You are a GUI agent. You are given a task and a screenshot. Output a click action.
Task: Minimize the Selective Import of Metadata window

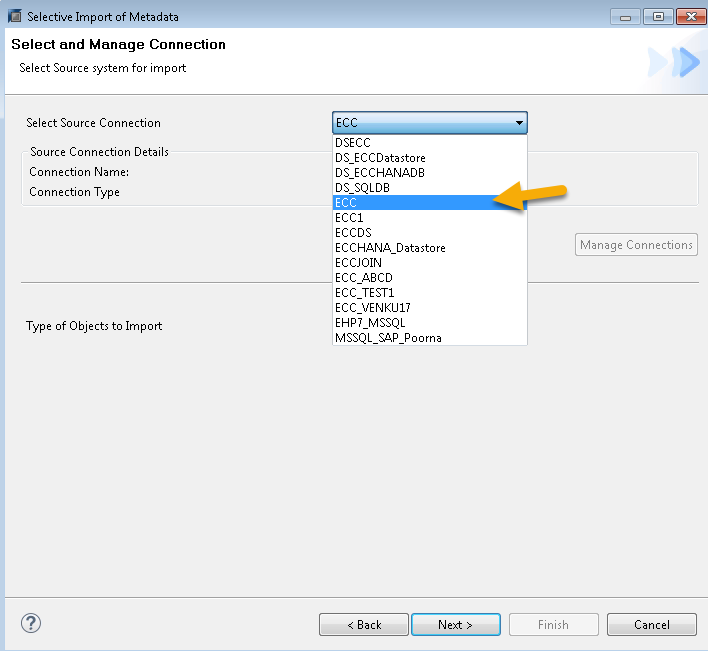tap(625, 17)
